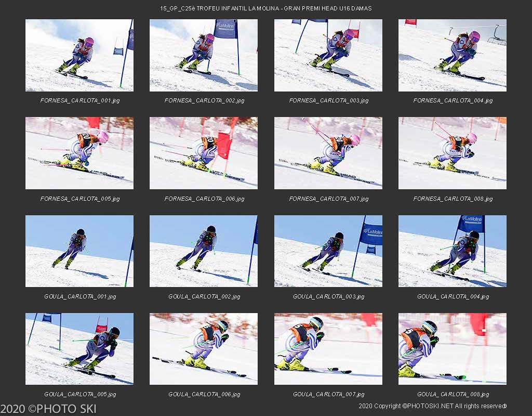Open thumbnail FORNESA_CARLOTA_008.jpg
The image size is (532, 416).
(453, 153)
